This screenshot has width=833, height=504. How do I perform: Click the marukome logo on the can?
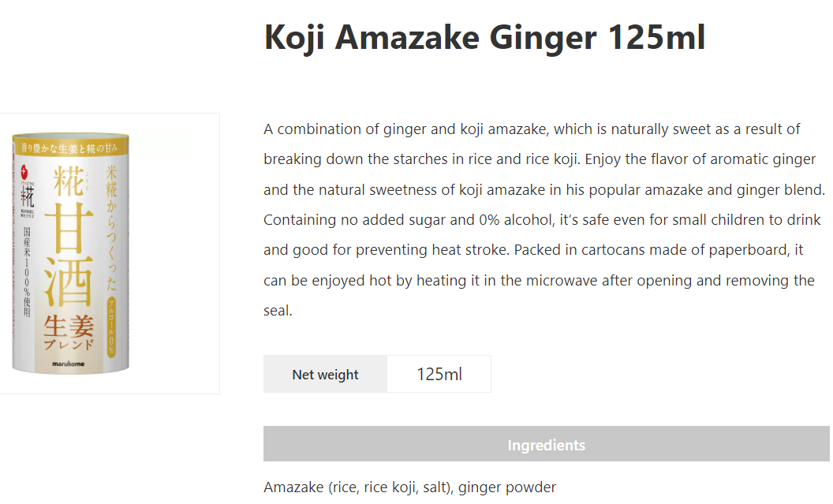click(68, 364)
